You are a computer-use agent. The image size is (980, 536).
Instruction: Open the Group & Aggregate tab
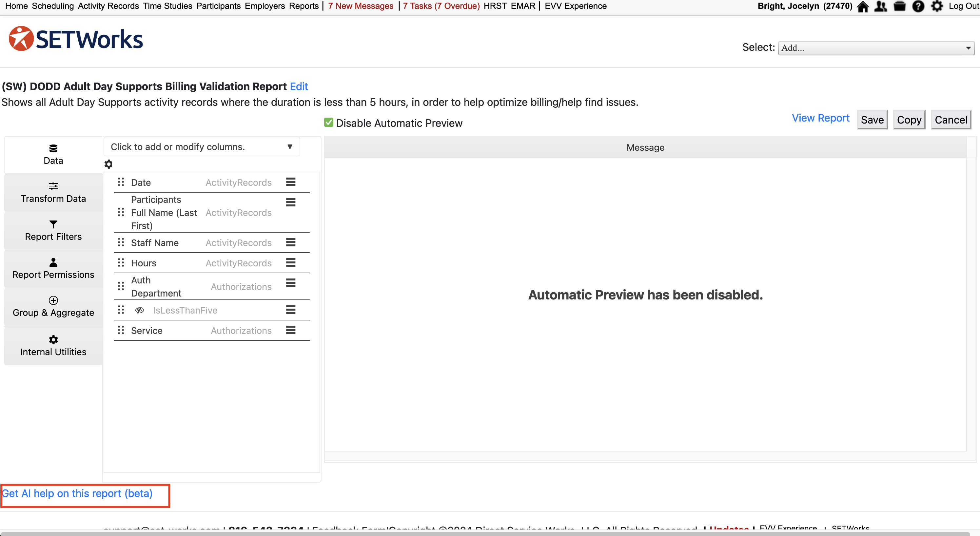53,307
